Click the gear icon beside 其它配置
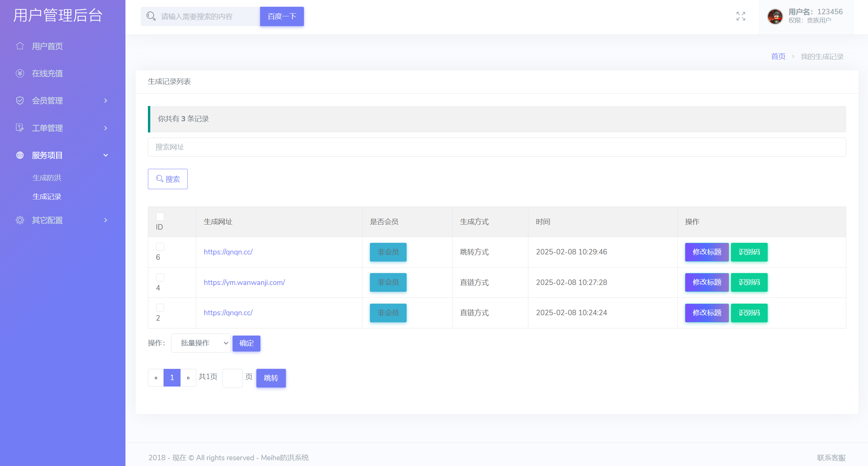868x466 pixels. [20, 220]
